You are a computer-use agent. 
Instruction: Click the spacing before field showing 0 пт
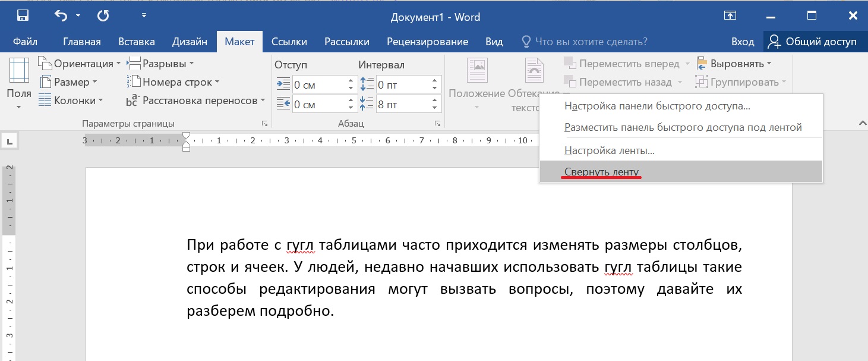click(x=404, y=85)
